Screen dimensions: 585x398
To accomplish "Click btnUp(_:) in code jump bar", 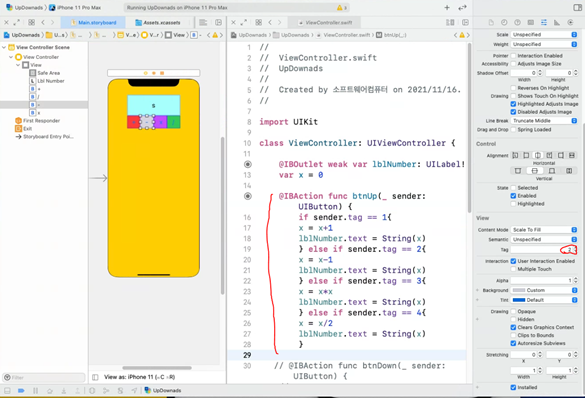I will (x=391, y=35).
